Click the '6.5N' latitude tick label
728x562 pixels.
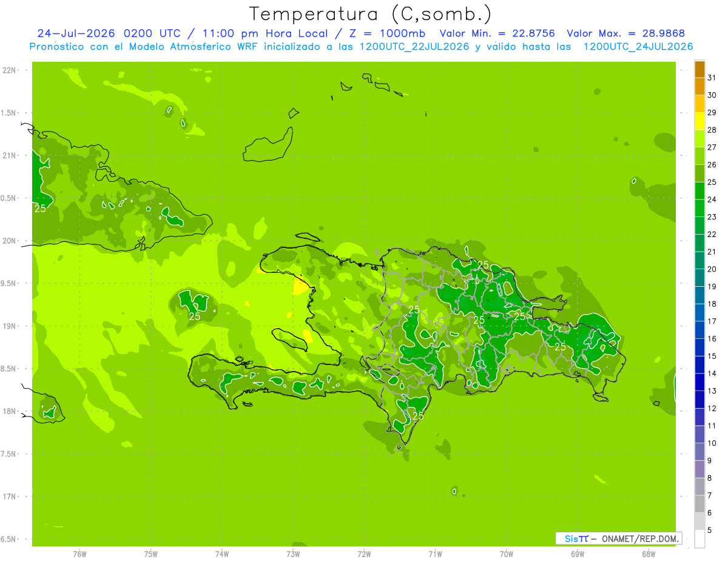point(9,539)
